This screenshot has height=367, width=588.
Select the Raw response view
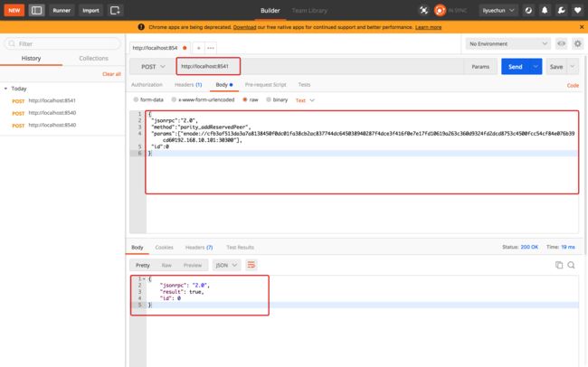(x=166, y=265)
